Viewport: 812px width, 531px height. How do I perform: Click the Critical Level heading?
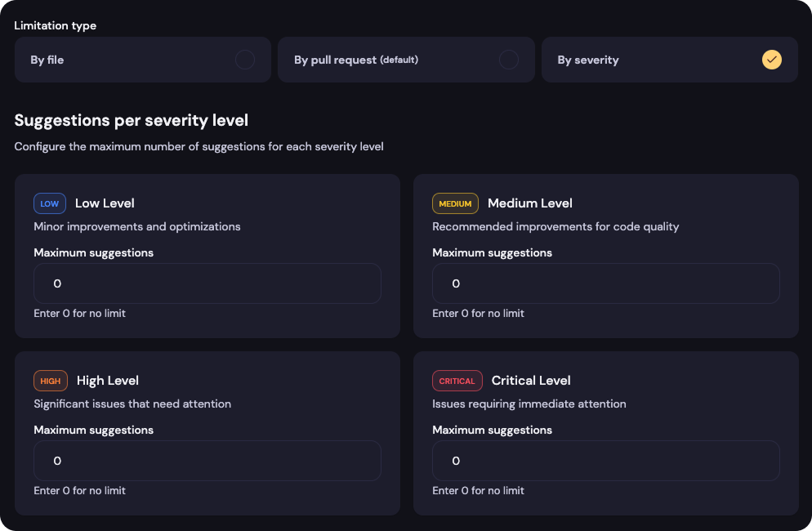click(x=531, y=380)
